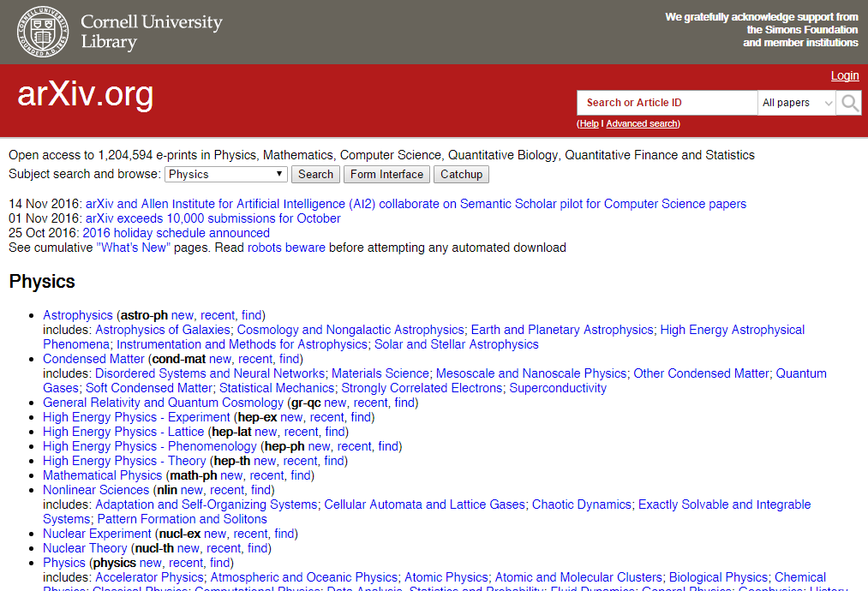Viewport: 868px width, 591px height.
Task: Click new for nucl-th
Action: (189, 548)
